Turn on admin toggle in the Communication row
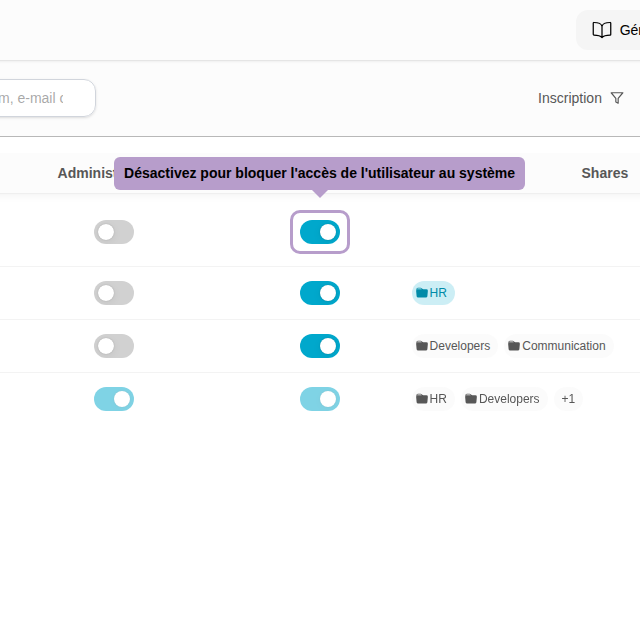640x624 pixels. click(x=114, y=346)
